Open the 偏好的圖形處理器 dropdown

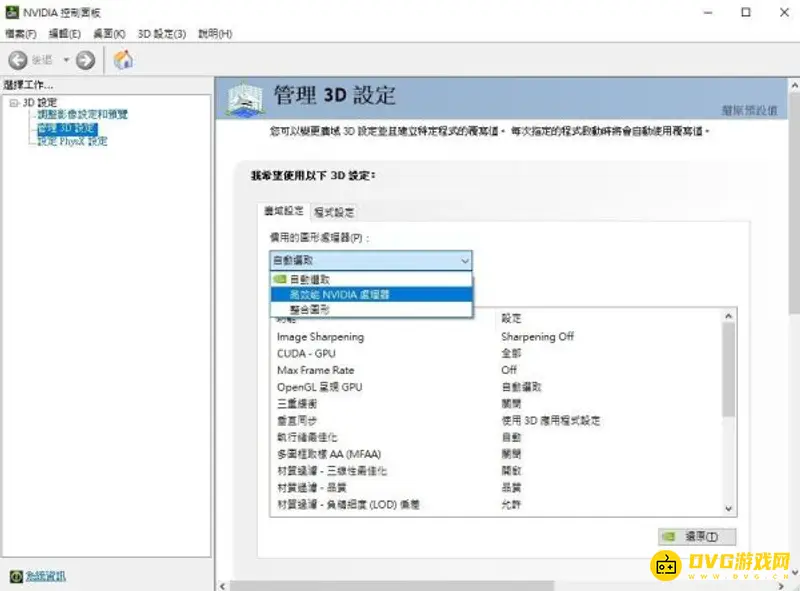[x=466, y=260]
